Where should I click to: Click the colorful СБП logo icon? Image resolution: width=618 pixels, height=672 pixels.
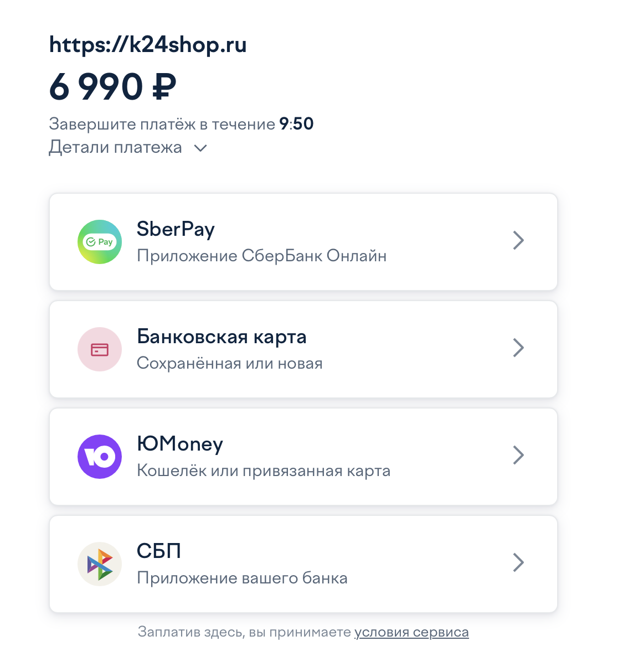point(100,564)
